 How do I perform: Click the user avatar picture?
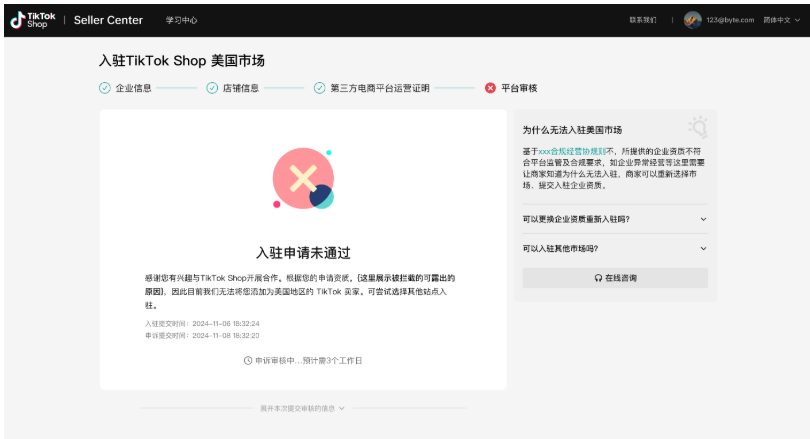[x=692, y=20]
